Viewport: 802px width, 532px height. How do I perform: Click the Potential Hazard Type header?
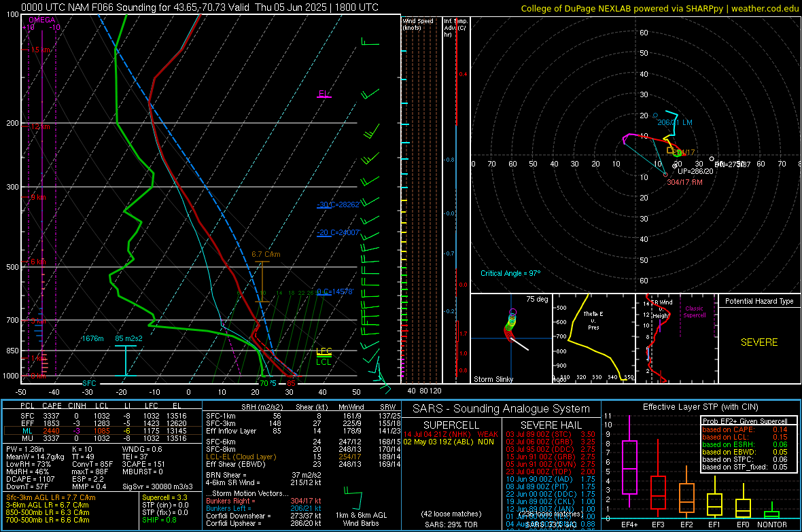click(x=760, y=301)
